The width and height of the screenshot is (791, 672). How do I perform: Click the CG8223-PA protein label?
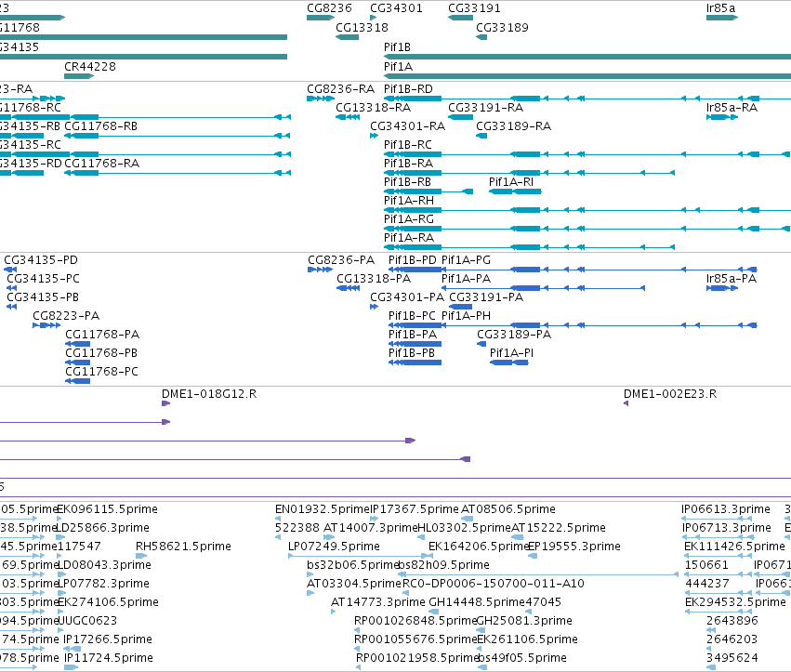[66, 316]
